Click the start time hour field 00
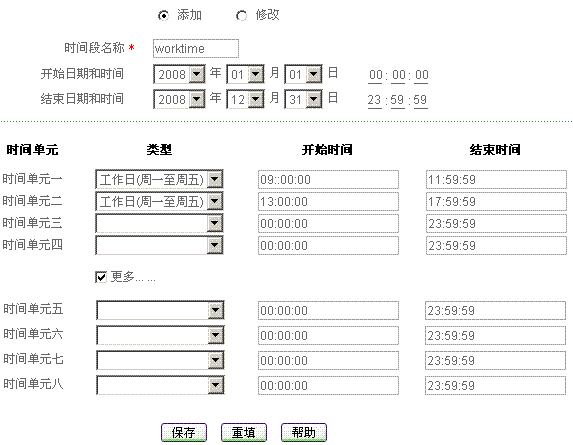 pyautogui.click(x=375, y=75)
